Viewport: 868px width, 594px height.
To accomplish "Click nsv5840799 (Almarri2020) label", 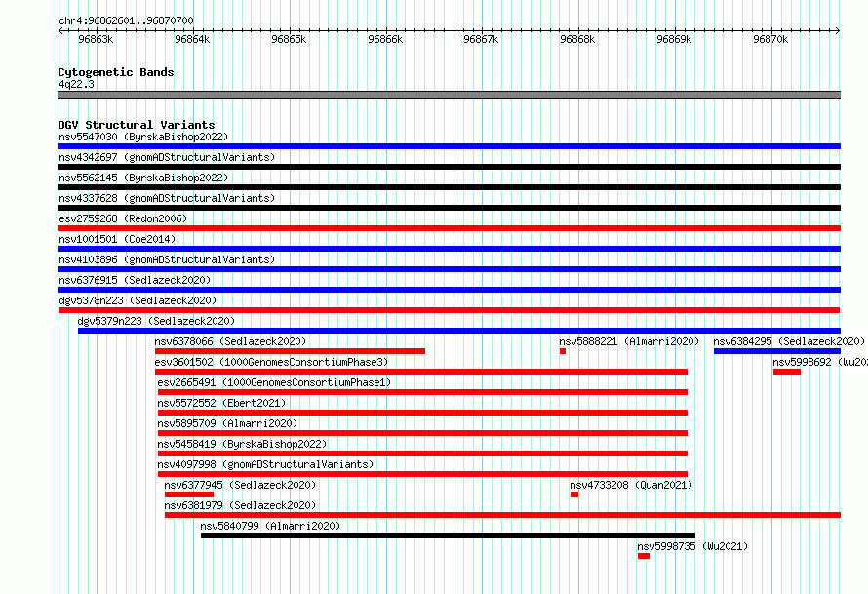I will point(270,526).
